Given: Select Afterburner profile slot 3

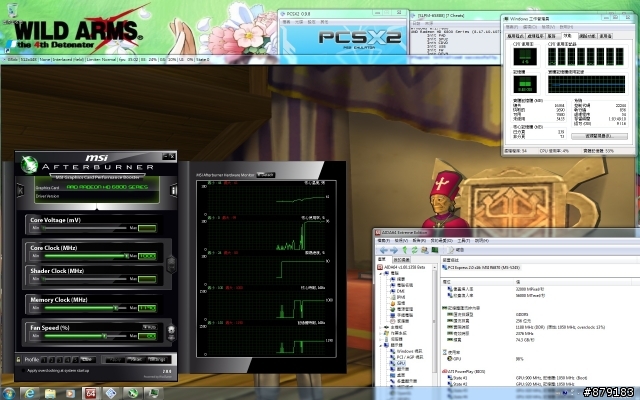Looking at the screenshot, I should [x=60, y=360].
